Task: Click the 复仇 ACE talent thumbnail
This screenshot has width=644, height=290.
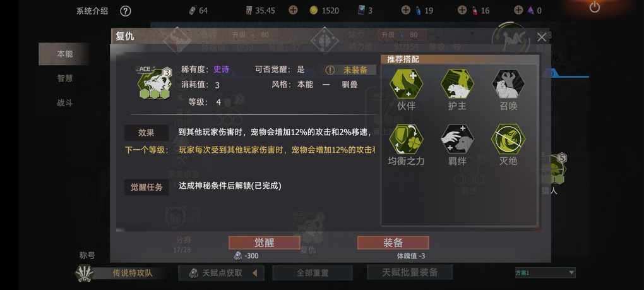Action: pyautogui.click(x=153, y=83)
